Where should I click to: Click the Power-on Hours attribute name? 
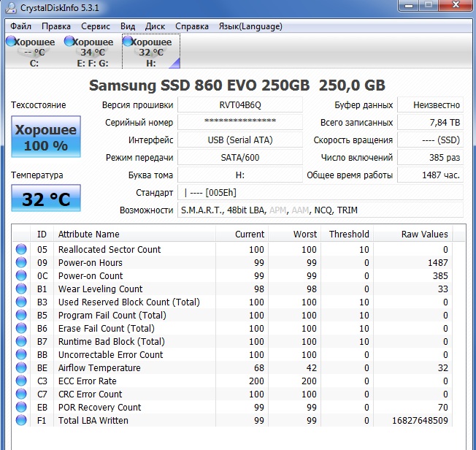90,262
